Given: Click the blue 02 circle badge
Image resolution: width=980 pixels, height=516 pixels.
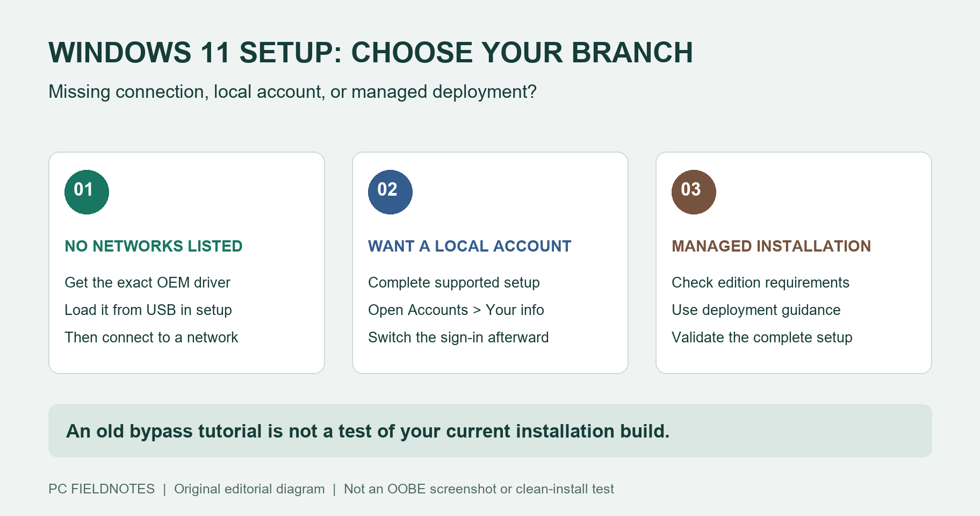Looking at the screenshot, I should pyautogui.click(x=390, y=192).
